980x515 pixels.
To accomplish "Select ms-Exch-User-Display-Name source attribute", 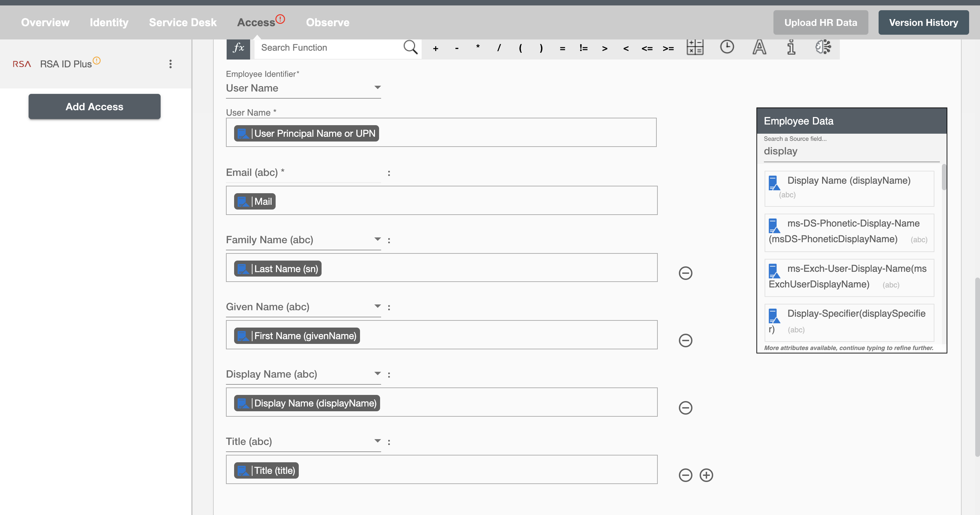I will (849, 278).
